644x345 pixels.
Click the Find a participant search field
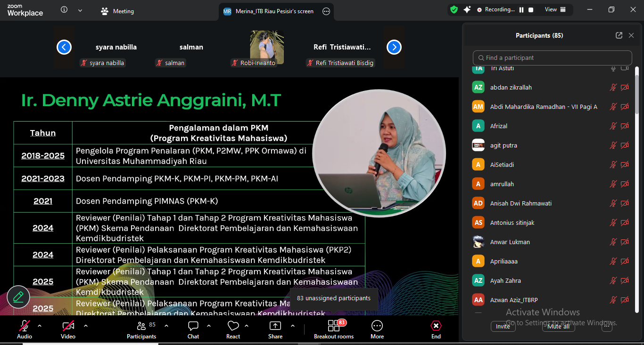click(x=552, y=57)
